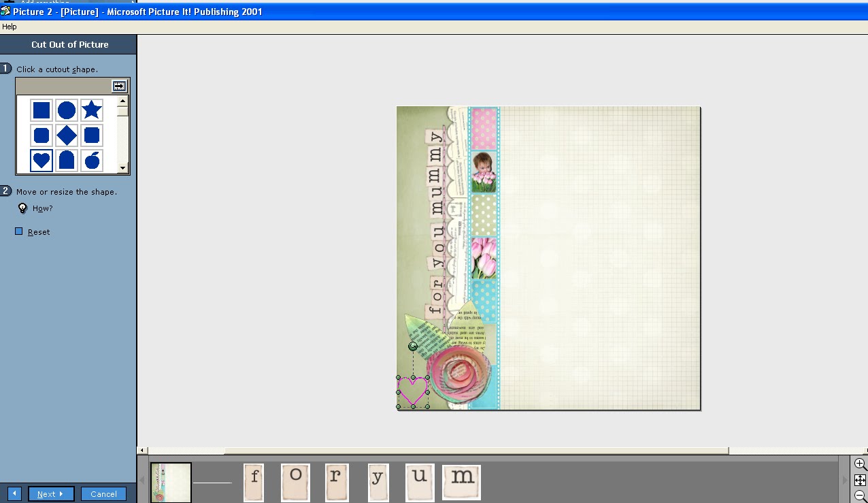Select the letter 'o' thumbnail in the tray
Viewport: 868px width, 503px height.
(x=296, y=483)
